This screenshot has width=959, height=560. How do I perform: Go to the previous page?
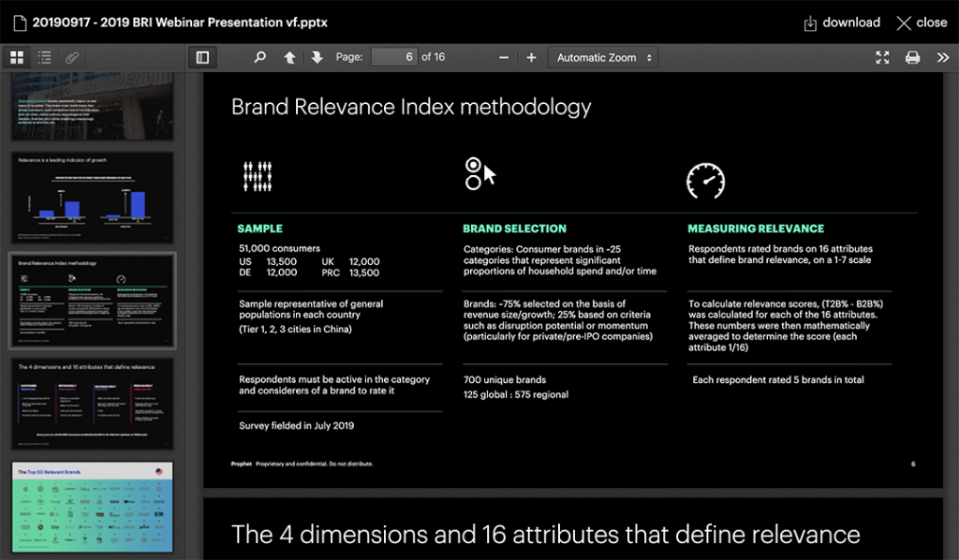point(291,57)
